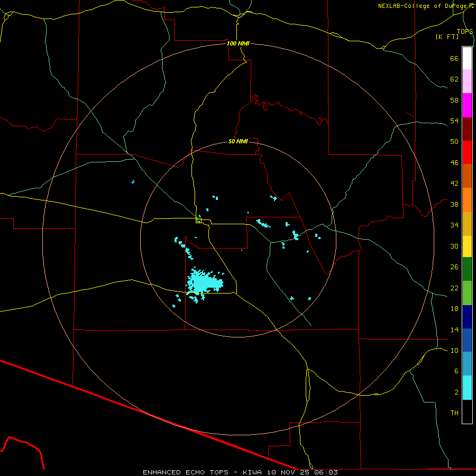This screenshot has height=476, width=476.
Task: Click the bright orange legend swatch
Action: click(467, 200)
